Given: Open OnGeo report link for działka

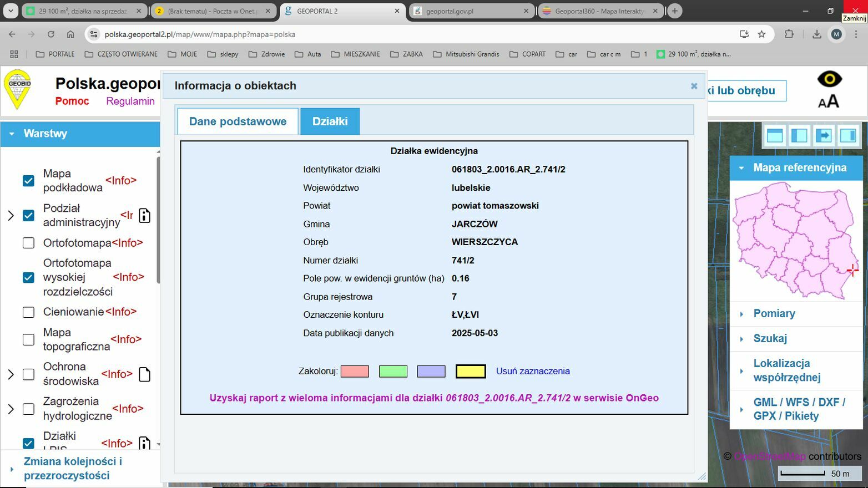Looking at the screenshot, I should click(x=434, y=398).
